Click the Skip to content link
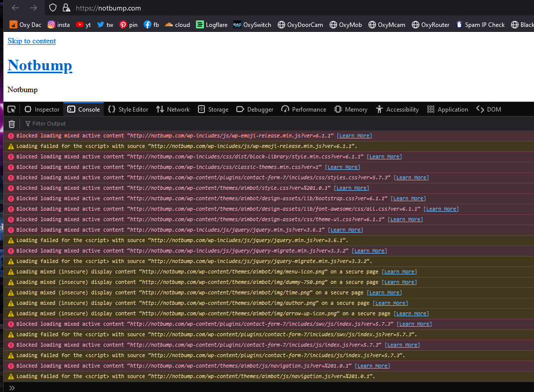 (x=32, y=41)
